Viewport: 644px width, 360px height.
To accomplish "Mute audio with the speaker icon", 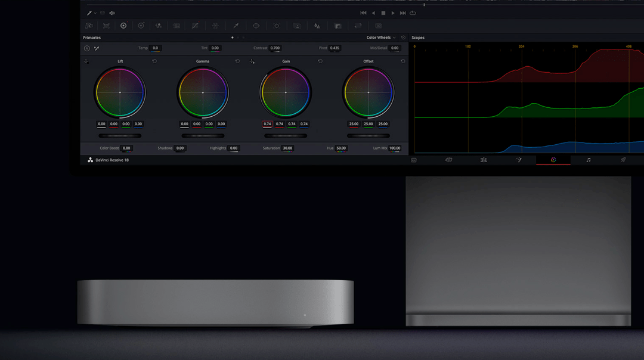I will point(112,13).
